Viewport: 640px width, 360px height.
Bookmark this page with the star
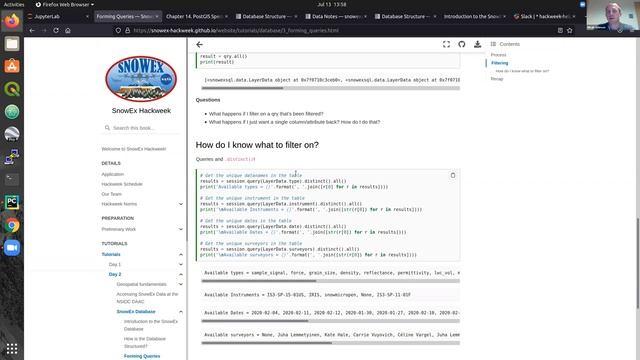[570, 30]
